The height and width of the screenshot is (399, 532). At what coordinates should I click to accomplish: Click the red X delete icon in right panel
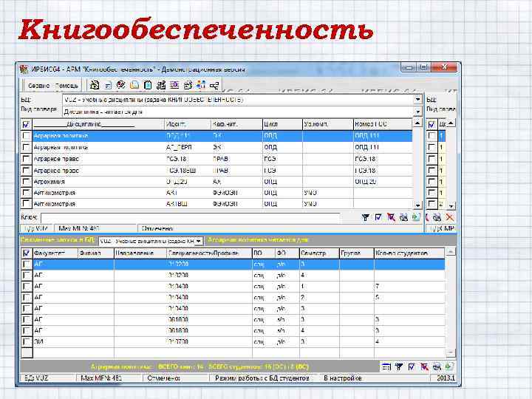[x=450, y=217]
